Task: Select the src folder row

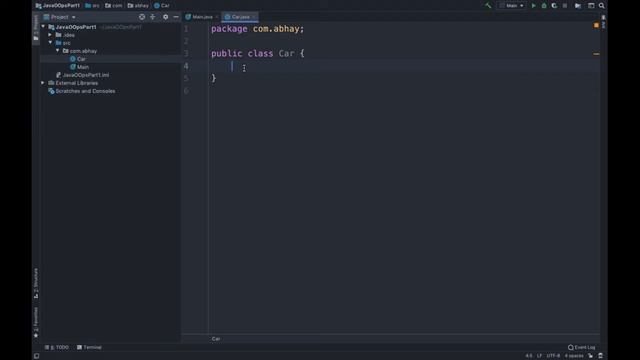Action: (110, 43)
